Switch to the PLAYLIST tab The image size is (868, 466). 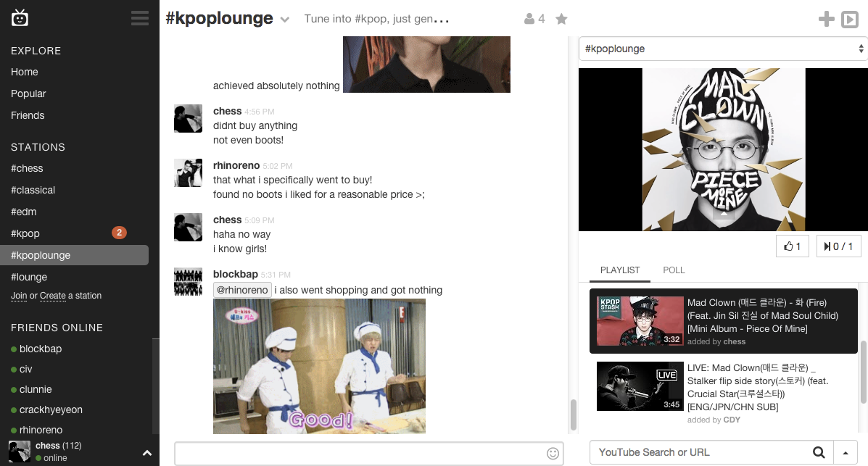(619, 270)
